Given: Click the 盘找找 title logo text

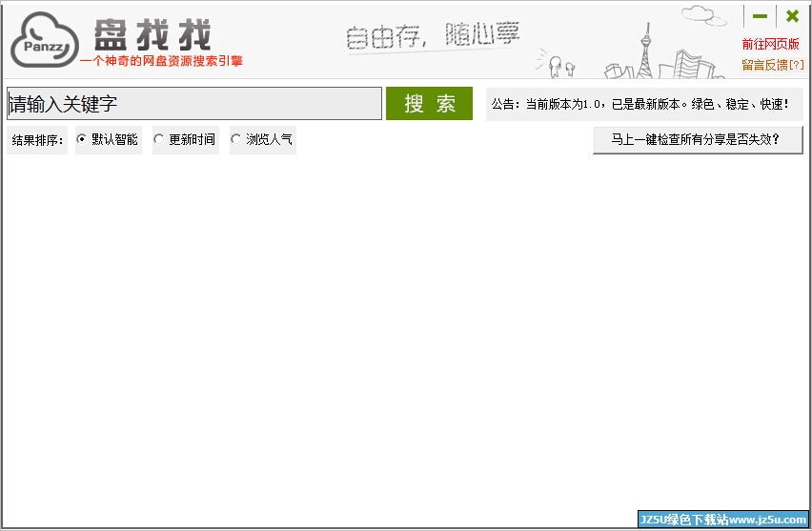Looking at the screenshot, I should (152, 35).
